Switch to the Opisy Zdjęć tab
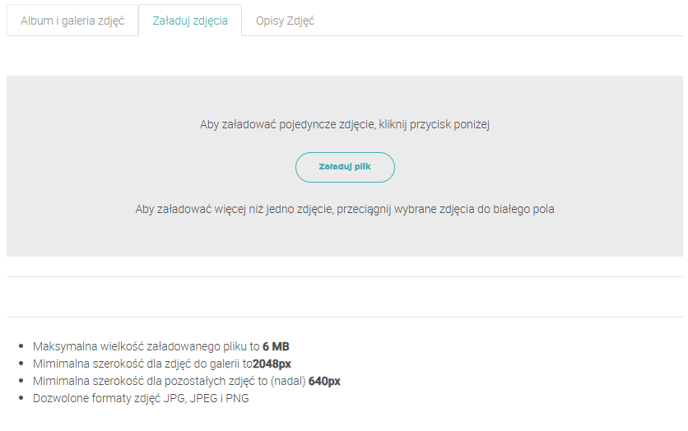The width and height of the screenshot is (688, 431). [285, 20]
